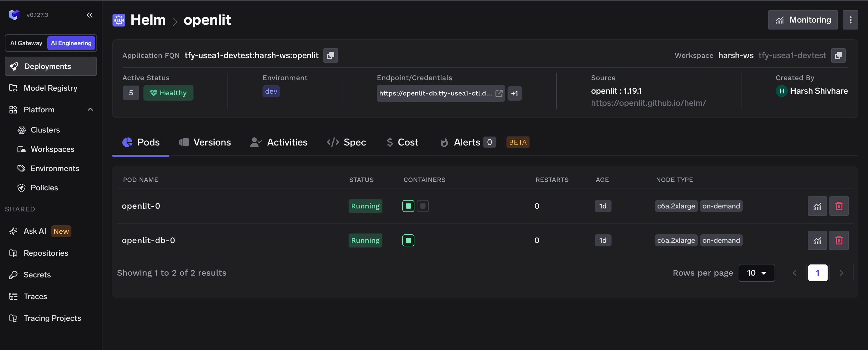Click the TrueFoundry logo icon
The width and height of the screenshot is (868, 350).
pos(14,15)
